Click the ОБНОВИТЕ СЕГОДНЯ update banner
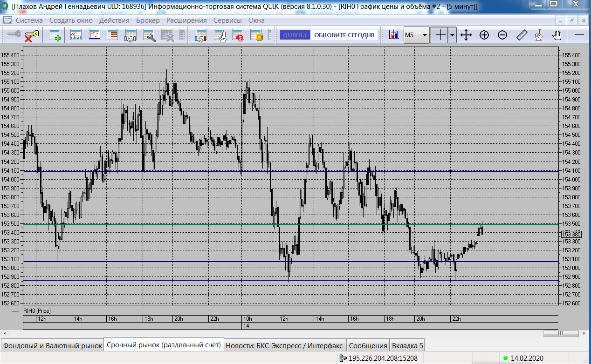The width and height of the screenshot is (591, 364). tap(344, 35)
